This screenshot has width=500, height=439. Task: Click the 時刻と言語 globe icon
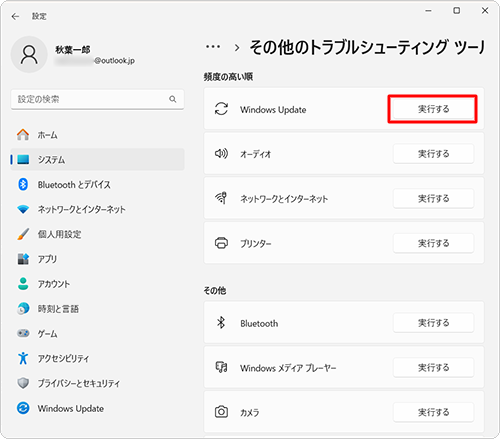pyautogui.click(x=23, y=309)
